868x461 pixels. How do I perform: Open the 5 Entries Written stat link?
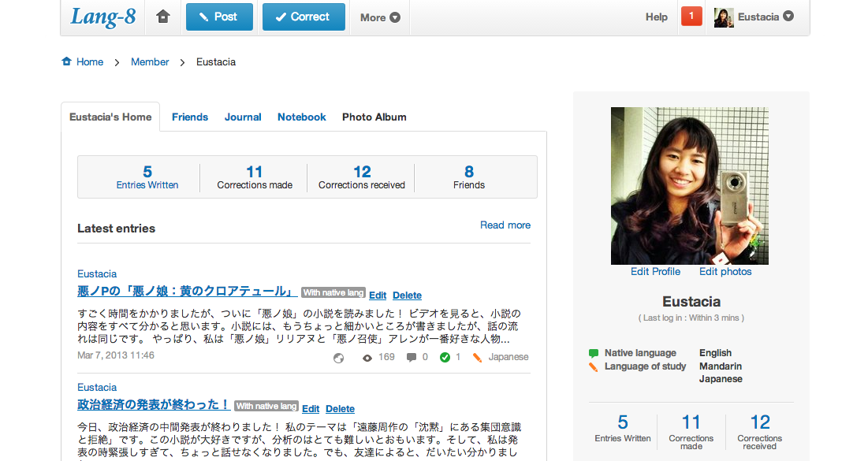click(147, 177)
